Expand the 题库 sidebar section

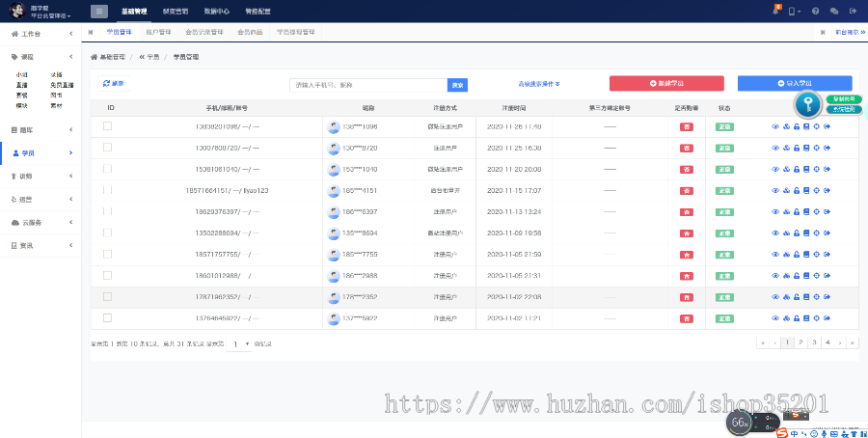pos(41,130)
